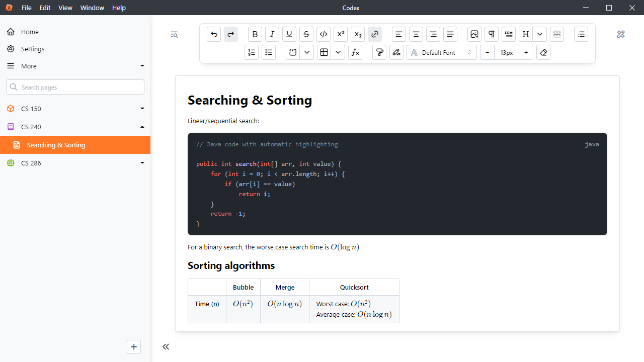Open the text color paint tool
644x362 pixels.
coord(379,52)
